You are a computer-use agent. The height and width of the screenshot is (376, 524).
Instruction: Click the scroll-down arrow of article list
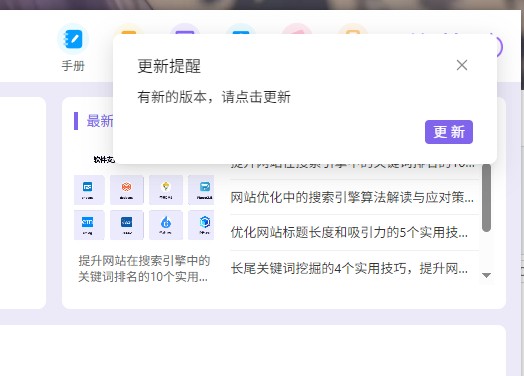point(487,275)
